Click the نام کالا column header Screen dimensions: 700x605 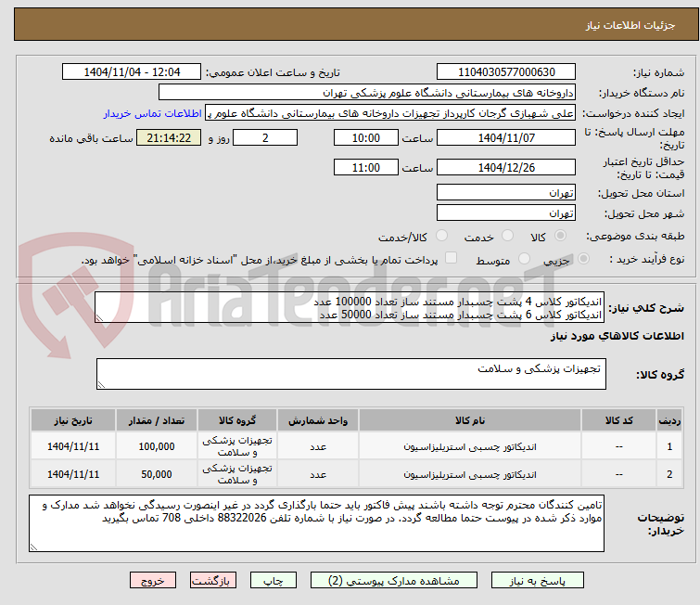tap(470, 420)
